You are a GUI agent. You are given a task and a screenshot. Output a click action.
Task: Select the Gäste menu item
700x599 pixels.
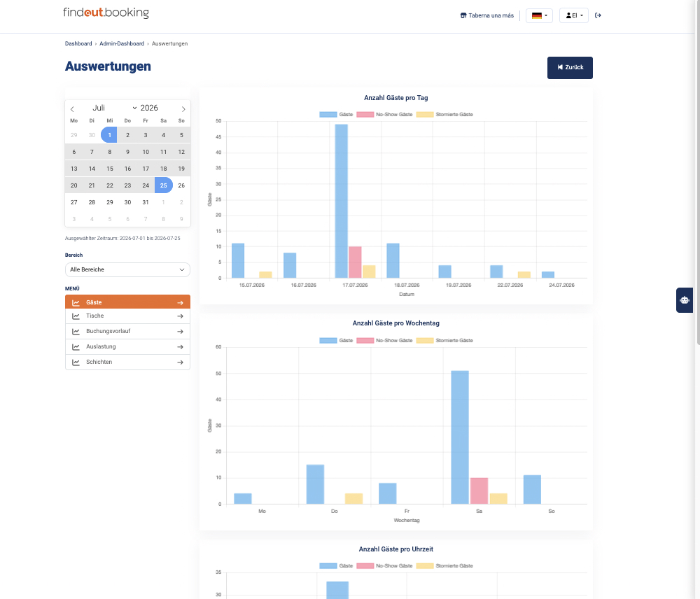[x=127, y=302]
